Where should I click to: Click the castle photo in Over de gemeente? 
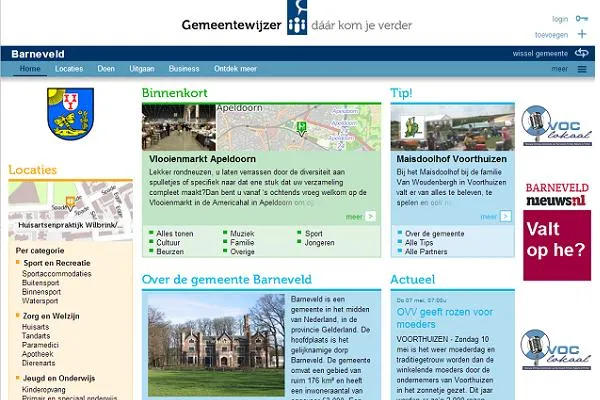216,345
